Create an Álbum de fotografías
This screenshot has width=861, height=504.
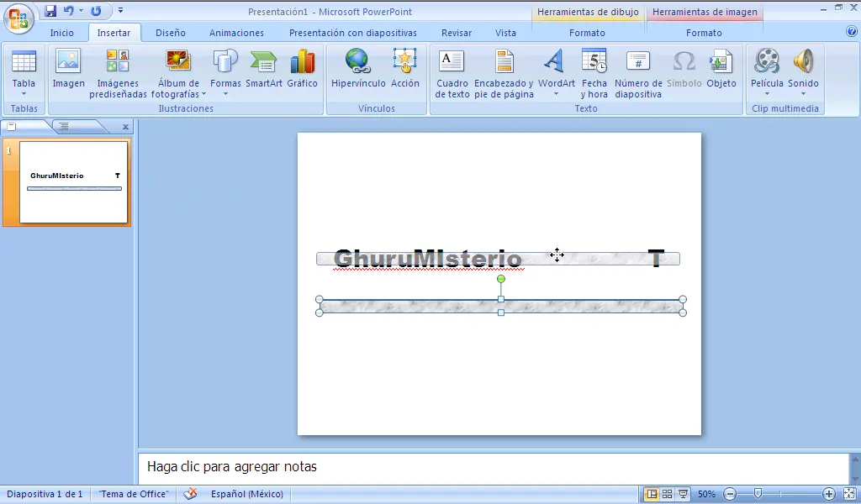[178, 73]
